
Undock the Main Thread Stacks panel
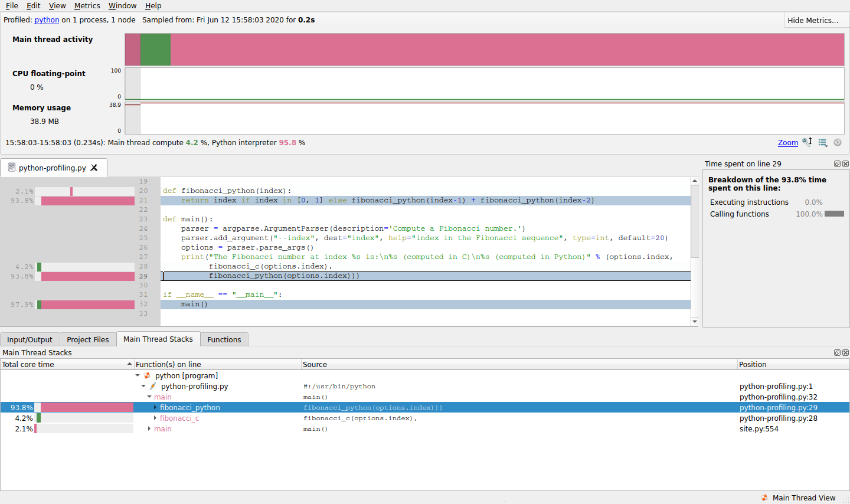coord(837,352)
